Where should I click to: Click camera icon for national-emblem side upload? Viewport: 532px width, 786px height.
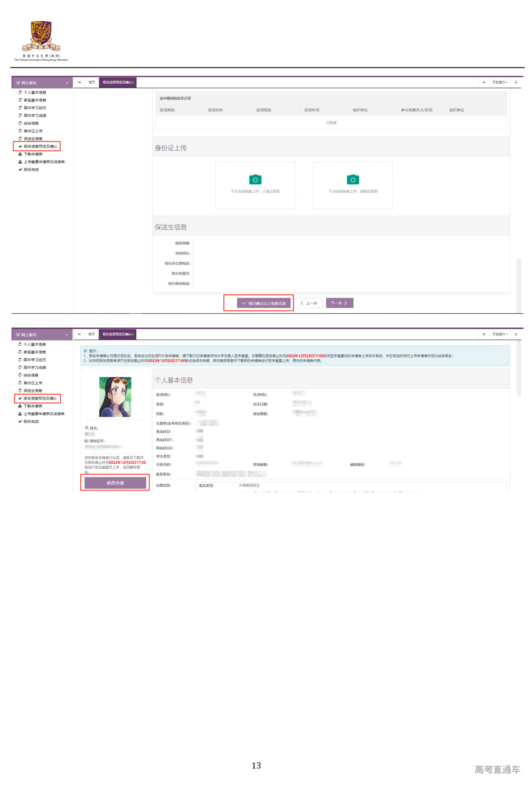coord(352,180)
